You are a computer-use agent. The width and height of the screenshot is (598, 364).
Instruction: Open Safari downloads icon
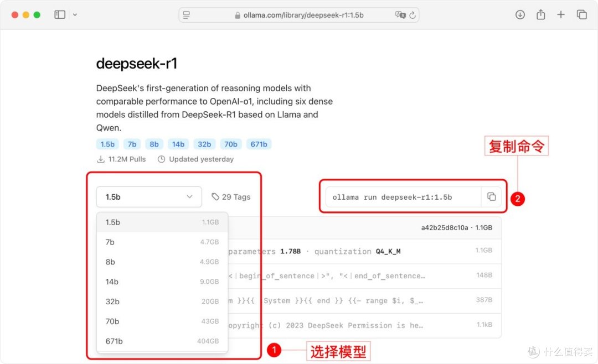tap(520, 15)
